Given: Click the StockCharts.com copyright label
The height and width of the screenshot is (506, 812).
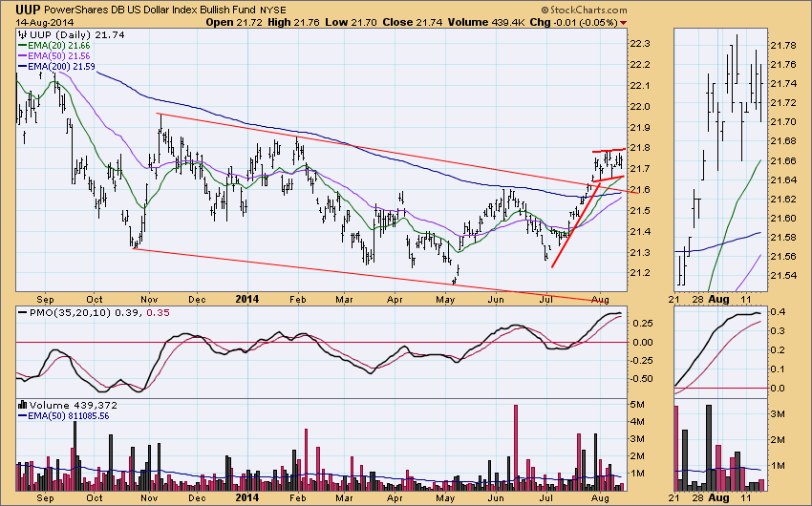Looking at the screenshot, I should pyautogui.click(x=584, y=10).
